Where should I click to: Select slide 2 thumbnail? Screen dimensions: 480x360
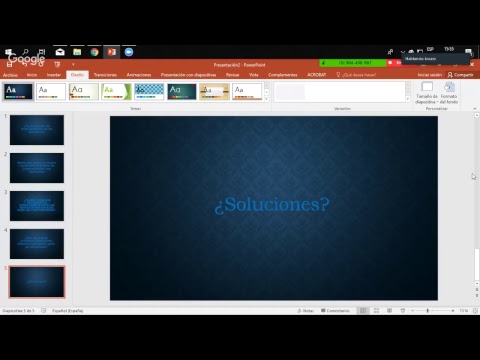tap(37, 168)
